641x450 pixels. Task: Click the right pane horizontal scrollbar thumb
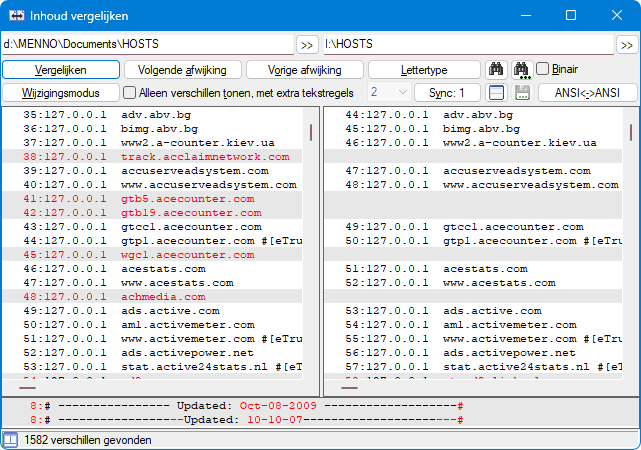[350, 387]
